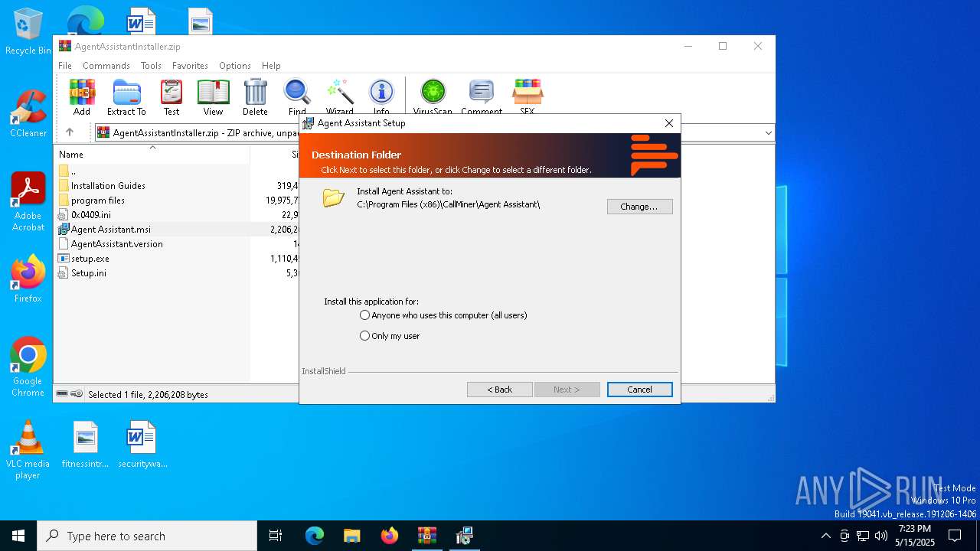Open the Favorites menu
Viewport: 980px width, 551px height.
190,66
